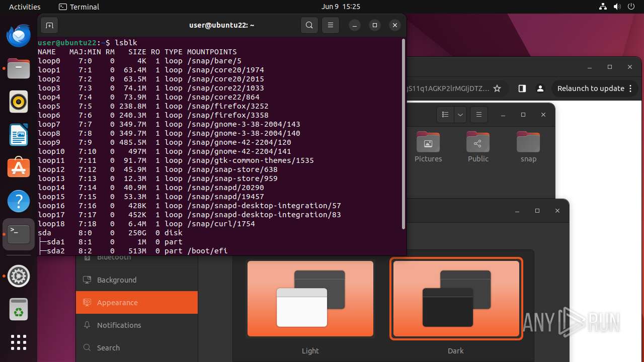Open Help from the dock
The height and width of the screenshot is (362, 644).
pyautogui.click(x=19, y=201)
